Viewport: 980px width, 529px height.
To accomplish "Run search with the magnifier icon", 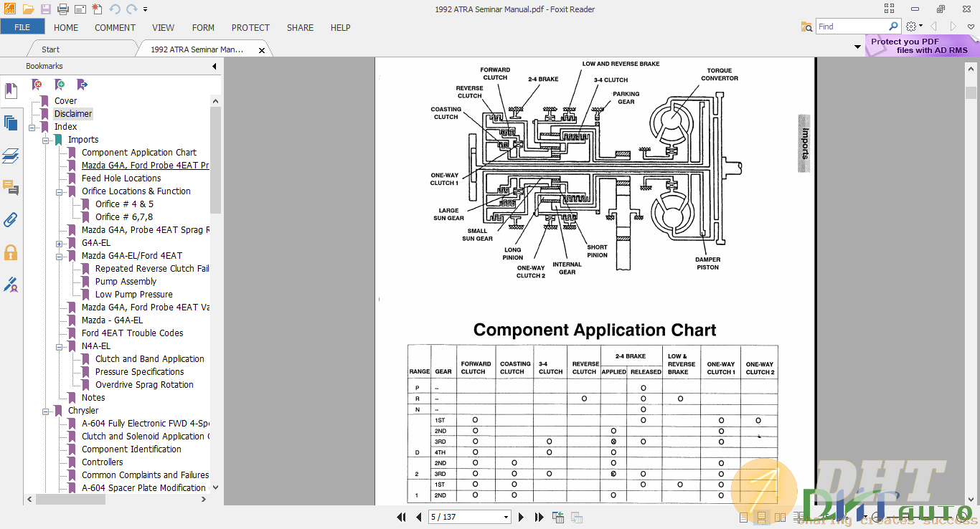I will pos(894,27).
